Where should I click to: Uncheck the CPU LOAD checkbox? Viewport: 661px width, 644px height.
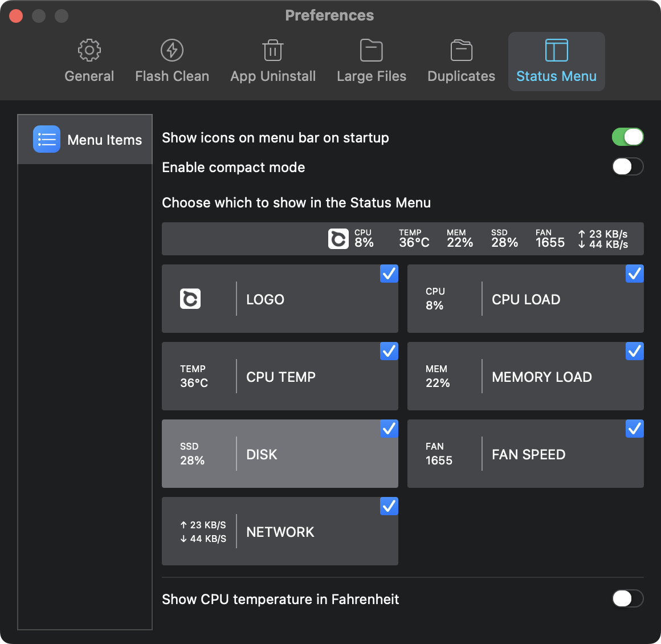click(x=634, y=274)
